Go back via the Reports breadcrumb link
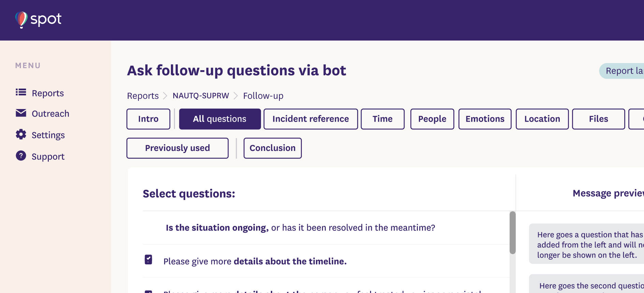The image size is (644, 293). pyautogui.click(x=143, y=96)
